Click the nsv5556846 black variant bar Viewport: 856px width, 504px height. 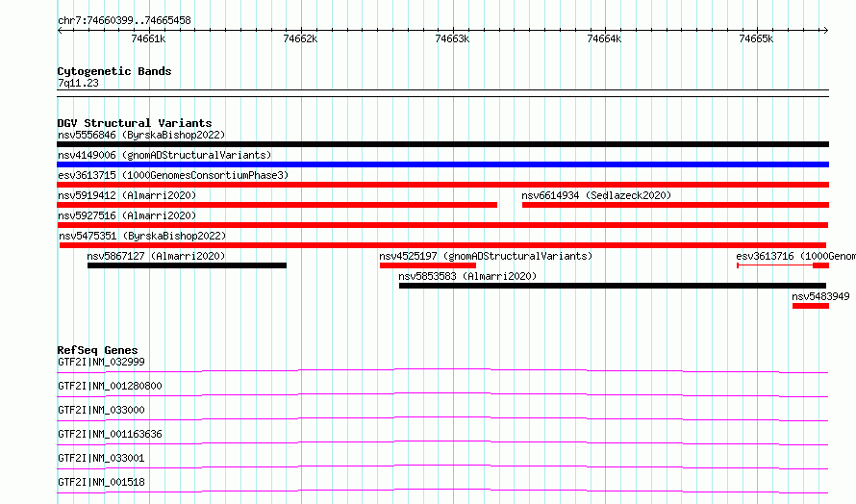(x=442, y=144)
